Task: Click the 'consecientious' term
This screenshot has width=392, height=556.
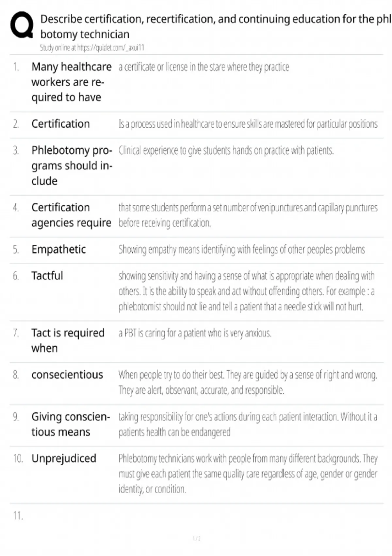Action: point(67,375)
